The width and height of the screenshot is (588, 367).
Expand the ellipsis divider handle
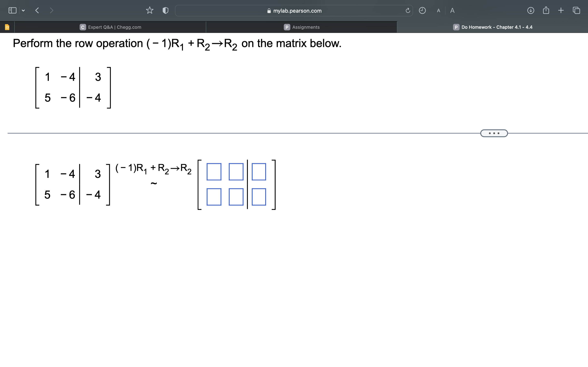pos(493,133)
